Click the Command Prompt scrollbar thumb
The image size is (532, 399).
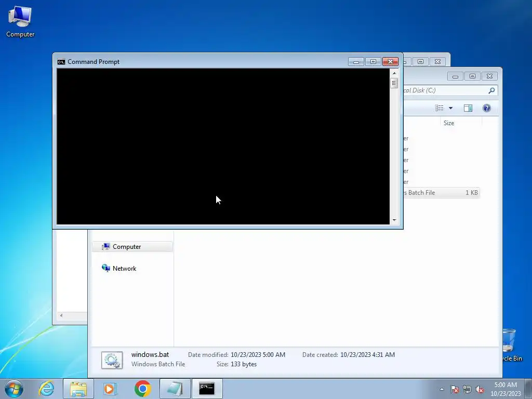tap(394, 83)
